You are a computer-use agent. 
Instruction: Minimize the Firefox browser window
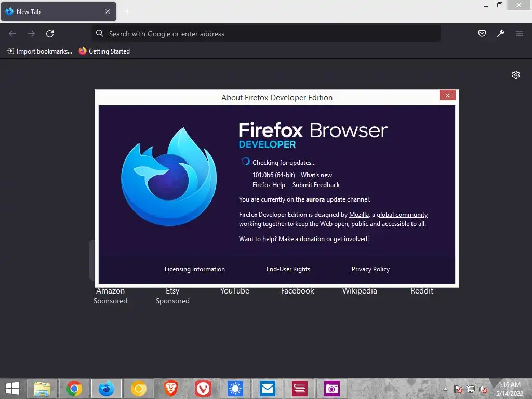[486, 5]
